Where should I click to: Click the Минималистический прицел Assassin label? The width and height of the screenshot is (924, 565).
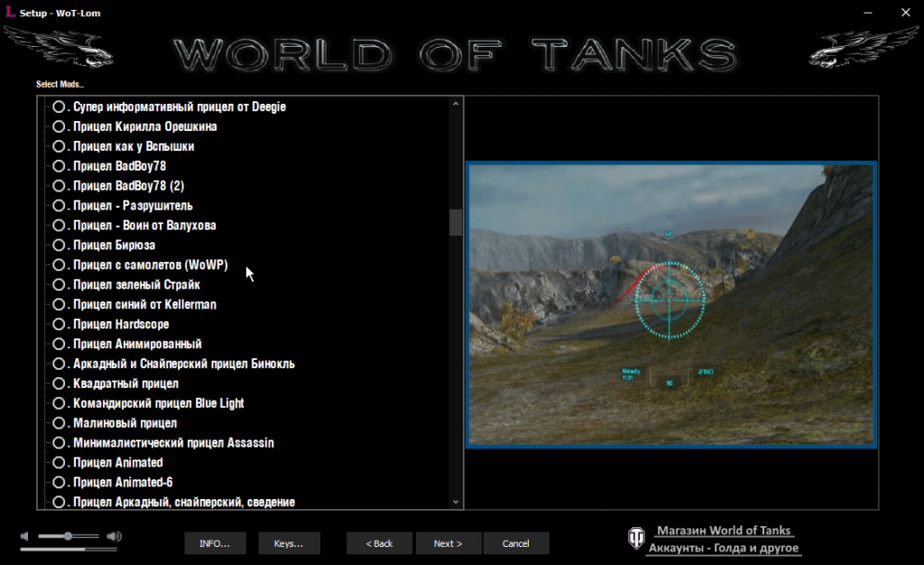[173, 443]
